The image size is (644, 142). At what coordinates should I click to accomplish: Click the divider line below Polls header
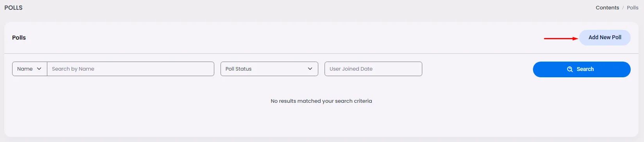click(x=322, y=53)
